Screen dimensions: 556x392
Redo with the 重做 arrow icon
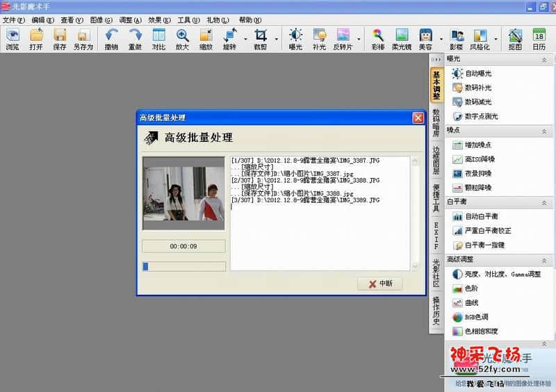click(x=135, y=39)
